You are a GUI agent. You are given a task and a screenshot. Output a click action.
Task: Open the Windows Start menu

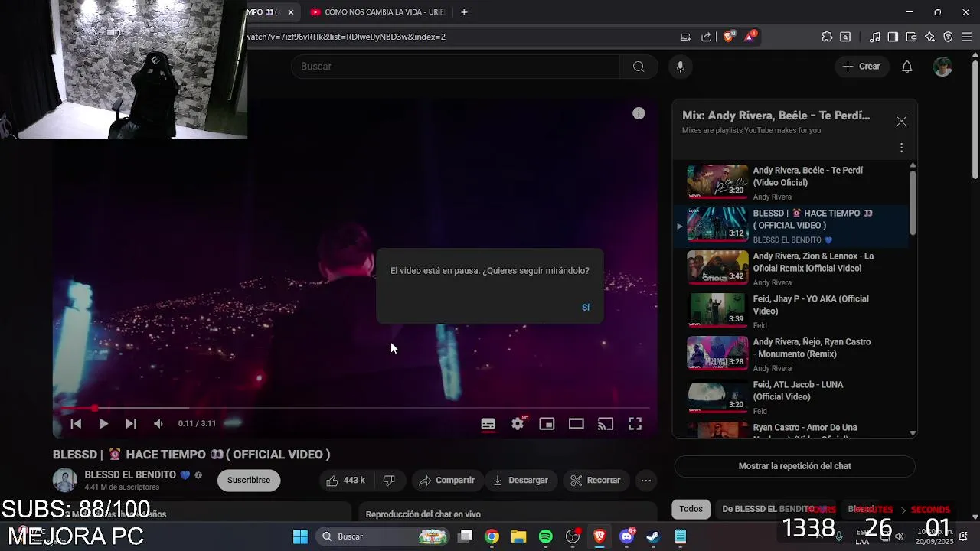[300, 536]
